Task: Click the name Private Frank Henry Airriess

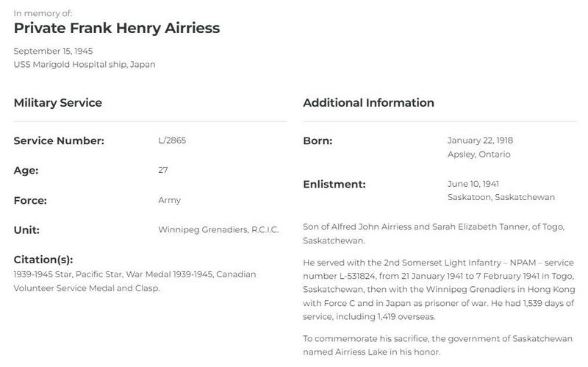Action: (x=117, y=28)
